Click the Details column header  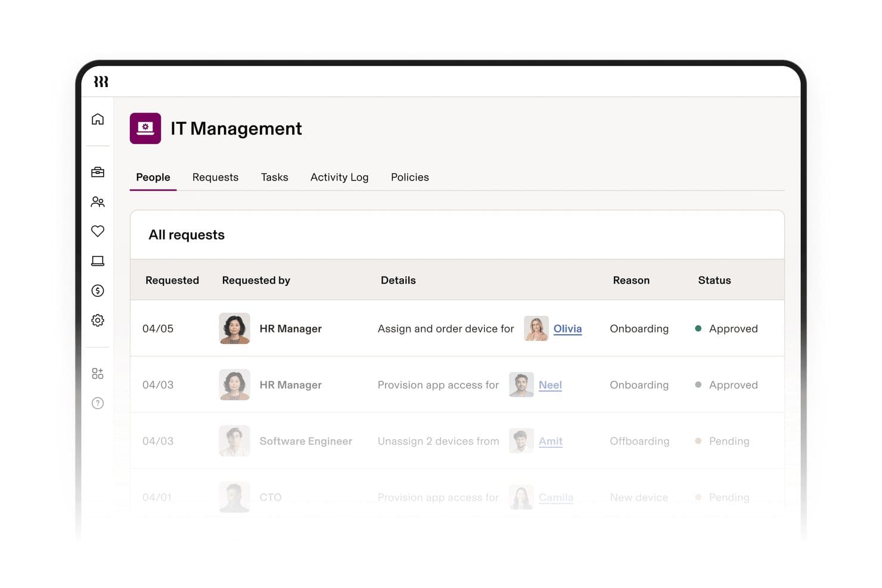pos(398,280)
